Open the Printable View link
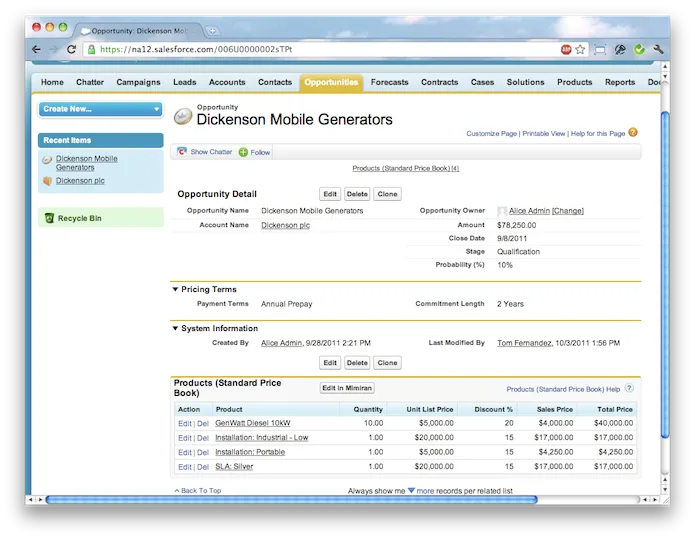Image resolution: width=695 pixels, height=539 pixels. (x=543, y=133)
